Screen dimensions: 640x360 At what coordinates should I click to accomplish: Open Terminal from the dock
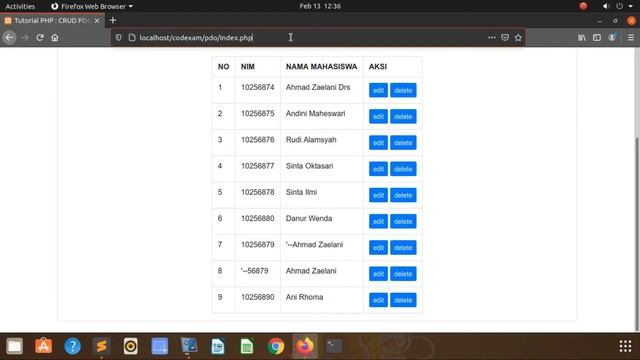pos(334,346)
